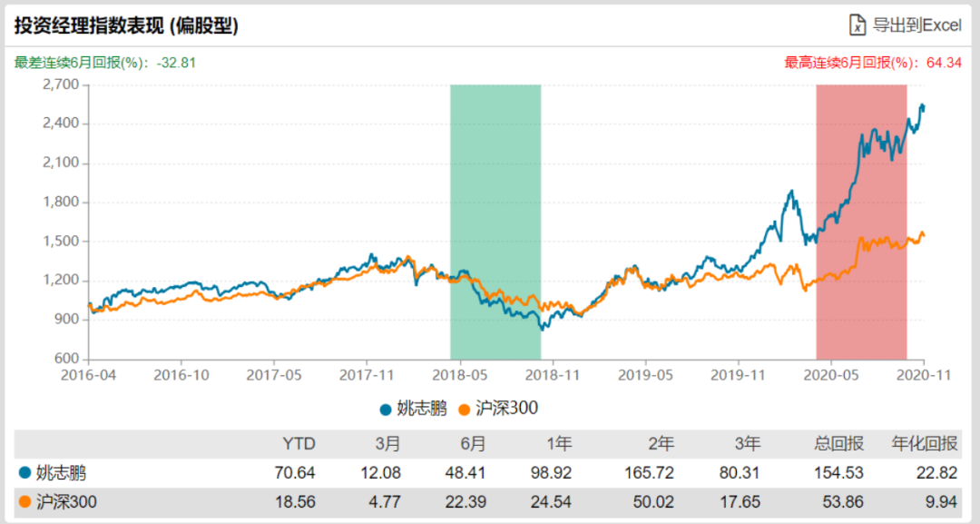Click x-axis label 2017-05
The height and width of the screenshot is (524, 980).
(274, 375)
